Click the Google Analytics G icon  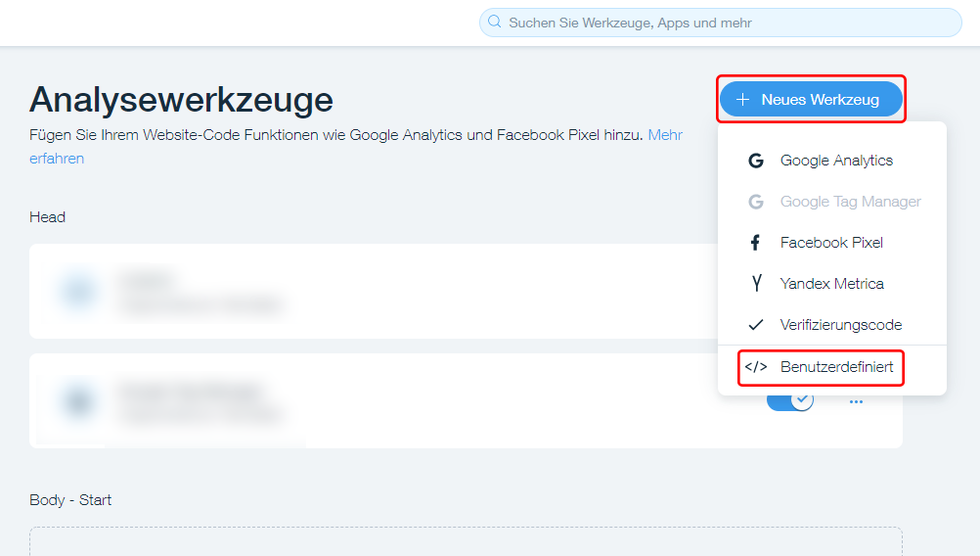point(756,161)
